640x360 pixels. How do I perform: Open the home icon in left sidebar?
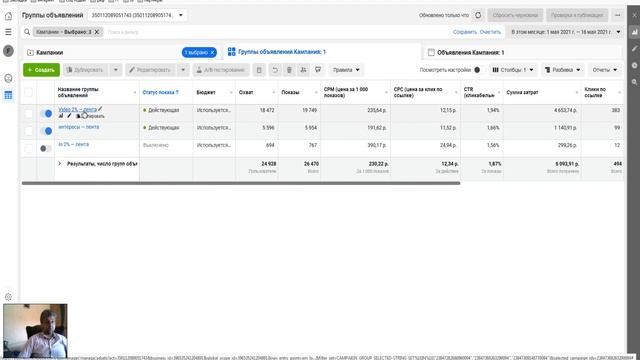coord(8,16)
